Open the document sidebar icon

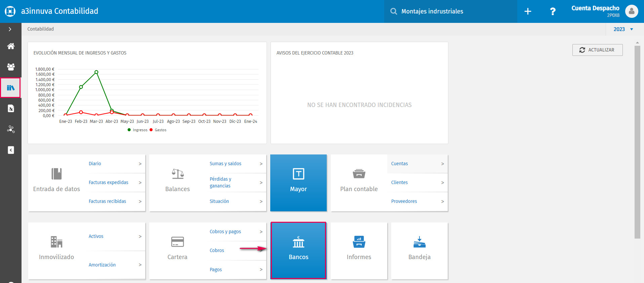coord(11,108)
